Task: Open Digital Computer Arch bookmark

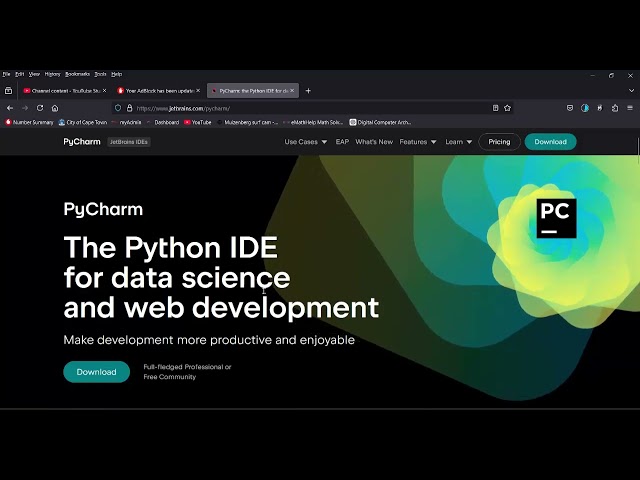Action: tap(380, 122)
